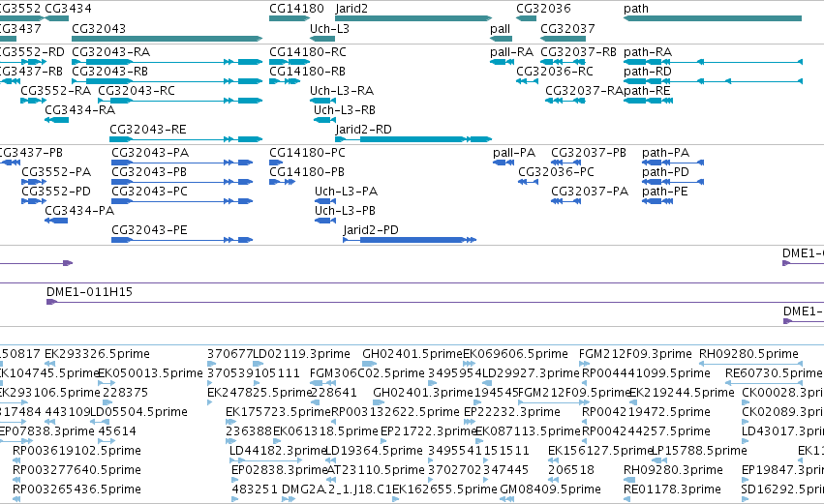This screenshot has width=824, height=504.
Task: Click the CG3434 gene label
Action: pos(69,9)
